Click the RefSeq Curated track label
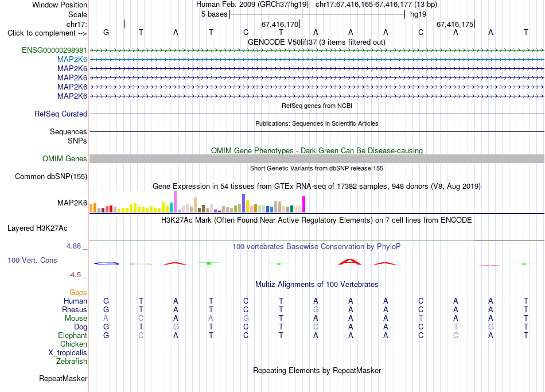The image size is (545, 392). (x=61, y=114)
